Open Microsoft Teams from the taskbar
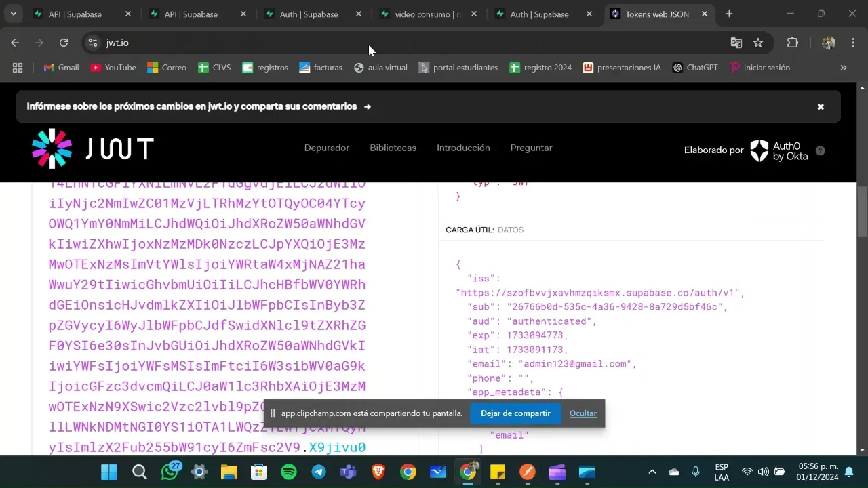The height and width of the screenshot is (488, 868). click(349, 472)
